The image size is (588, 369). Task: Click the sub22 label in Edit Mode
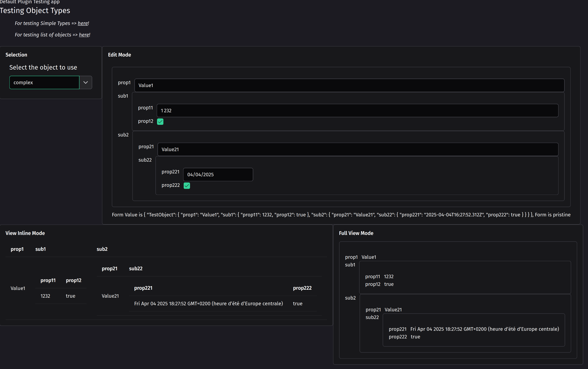click(x=145, y=160)
